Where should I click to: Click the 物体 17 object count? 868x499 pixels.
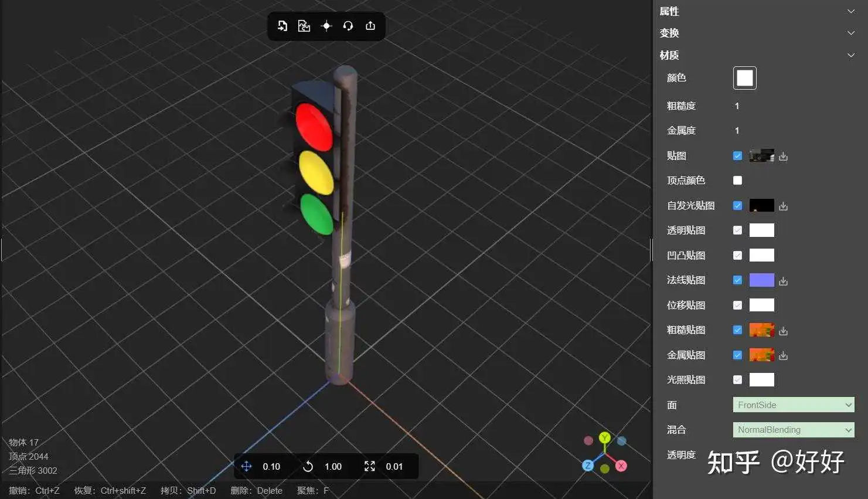[x=23, y=442]
